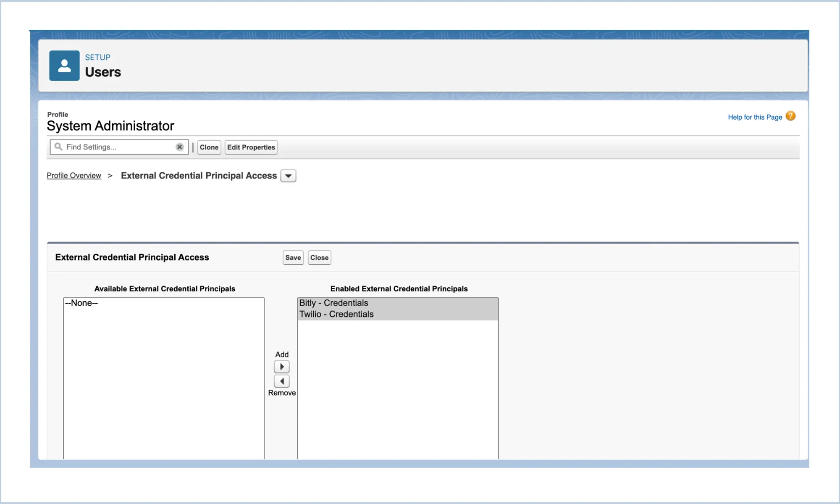Expand the External Credential Principal Access dropdown
840x504 pixels.
point(288,176)
